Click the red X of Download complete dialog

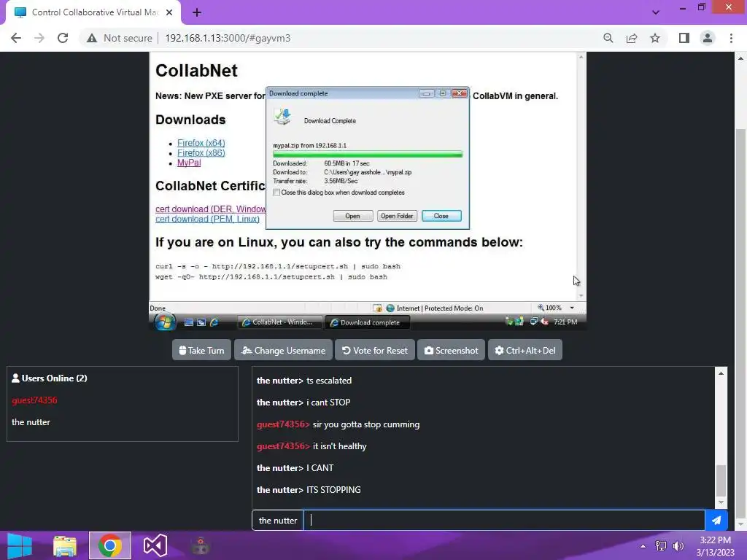point(460,93)
